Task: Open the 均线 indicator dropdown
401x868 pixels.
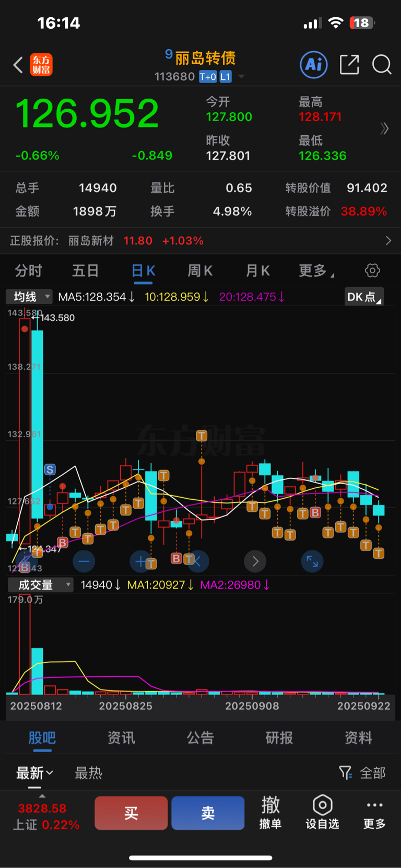Action: (29, 297)
